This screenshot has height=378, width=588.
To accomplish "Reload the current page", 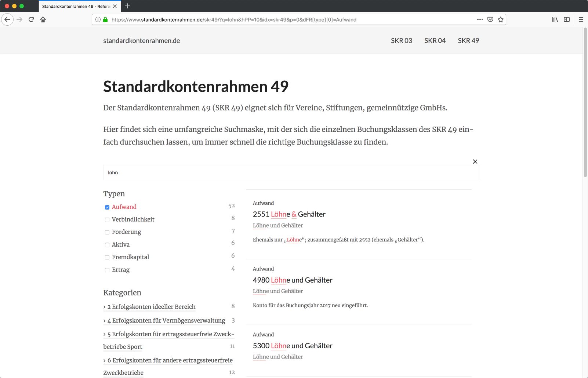I will (x=31, y=19).
